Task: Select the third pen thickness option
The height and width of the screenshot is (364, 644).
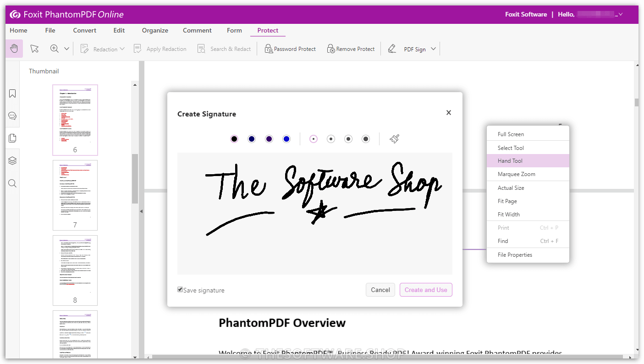Action: (x=348, y=139)
